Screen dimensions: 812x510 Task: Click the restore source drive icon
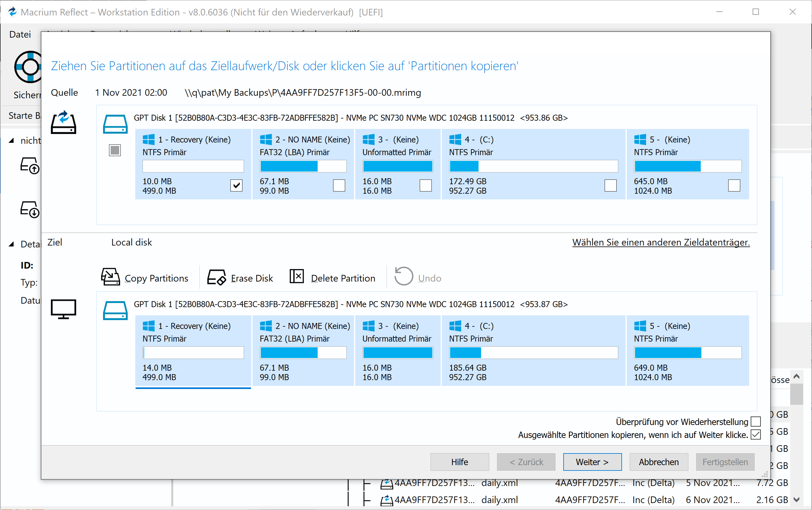click(x=64, y=123)
